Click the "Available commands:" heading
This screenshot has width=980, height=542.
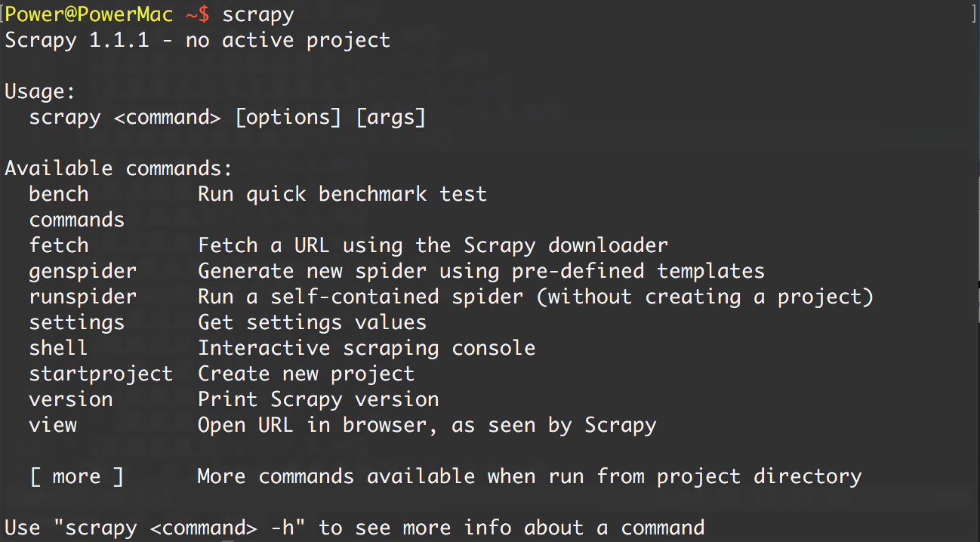(x=119, y=168)
